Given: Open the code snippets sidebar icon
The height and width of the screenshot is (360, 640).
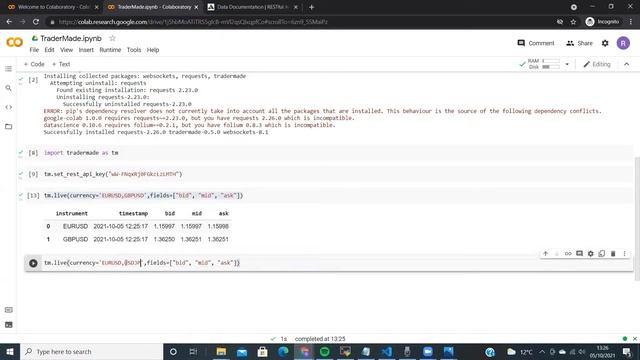Looking at the screenshot, I should [x=8, y=107].
